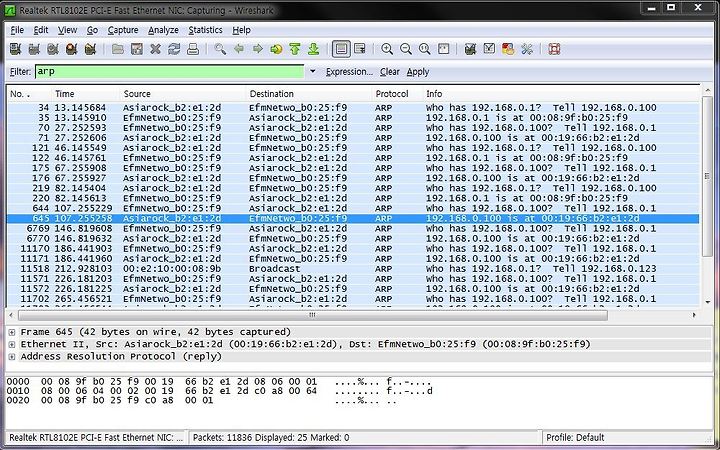Open the Analyze menu
This screenshot has width=720, height=450.
[x=163, y=30]
